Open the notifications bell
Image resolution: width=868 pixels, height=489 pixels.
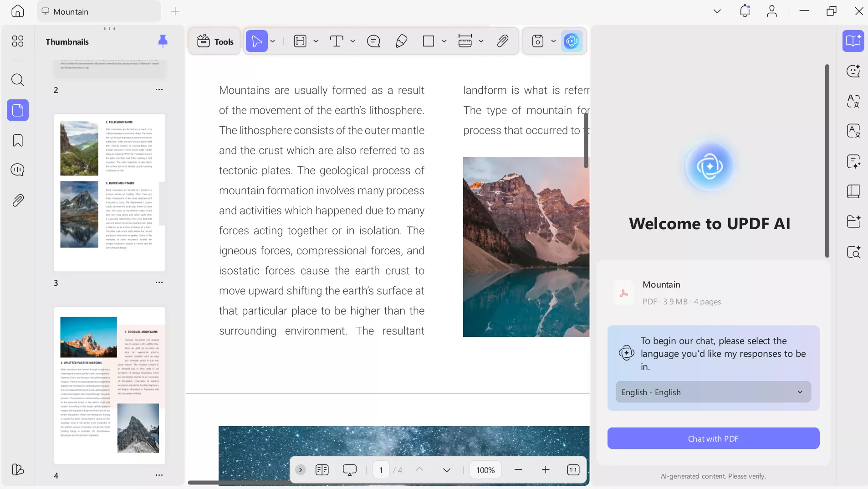(745, 11)
